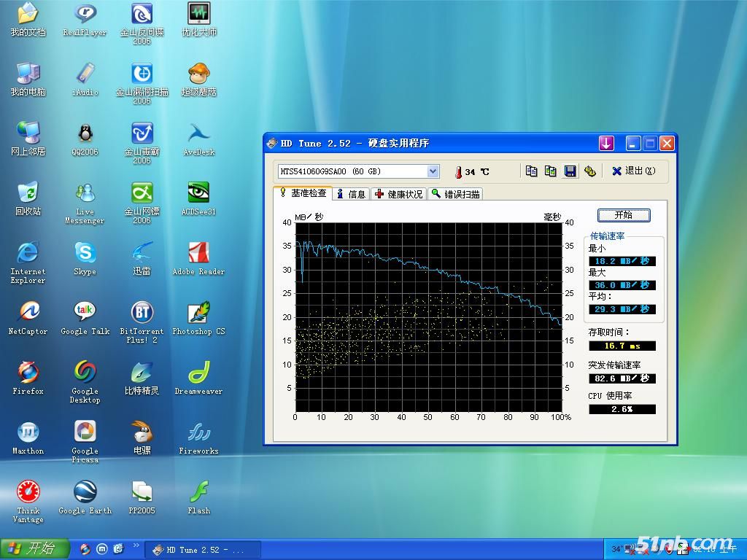Select the Adobe Reader desktop icon
Viewport: 747px width, 560px height.
[x=198, y=253]
